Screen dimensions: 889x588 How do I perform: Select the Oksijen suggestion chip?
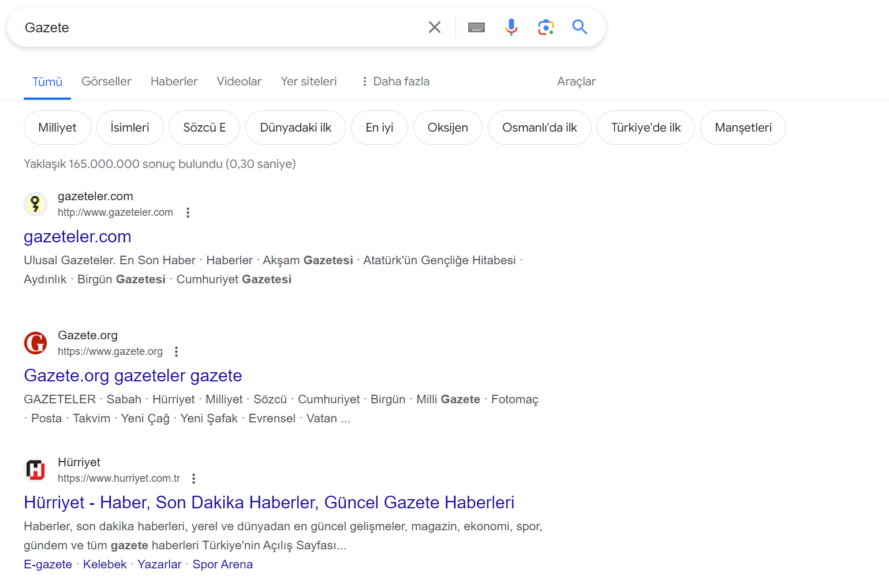(x=448, y=128)
